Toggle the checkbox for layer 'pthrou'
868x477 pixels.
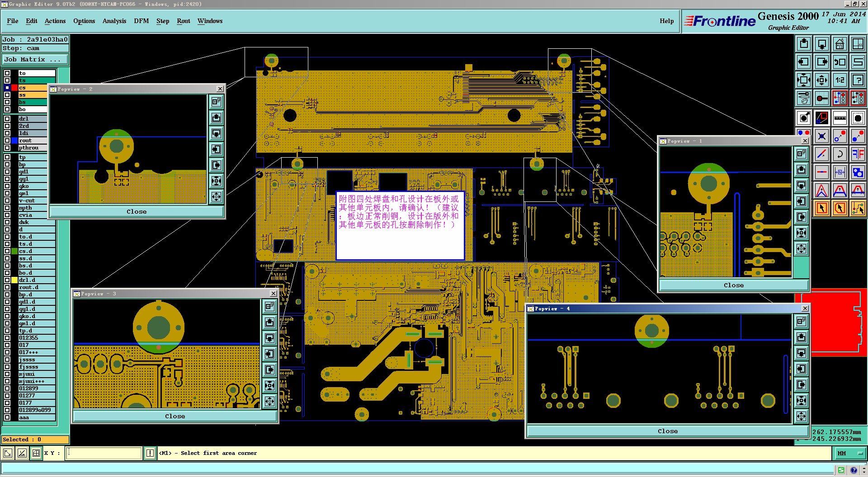pyautogui.click(x=7, y=148)
